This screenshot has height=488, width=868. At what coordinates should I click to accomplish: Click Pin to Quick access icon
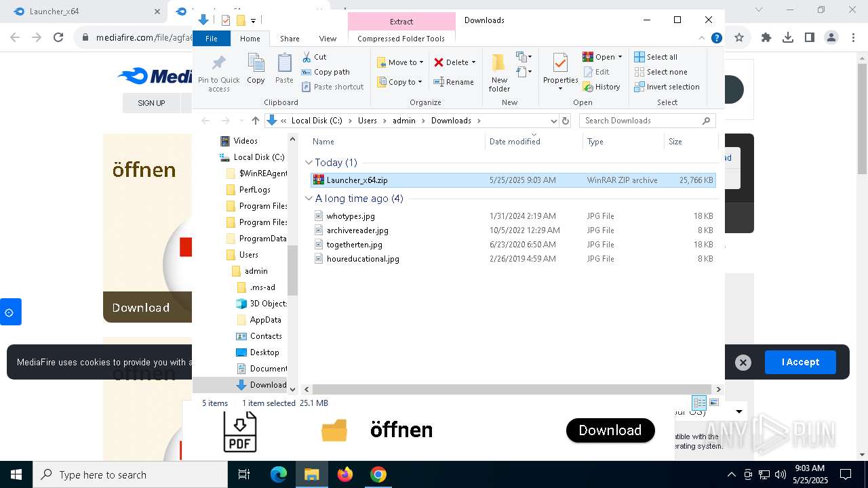tap(218, 73)
